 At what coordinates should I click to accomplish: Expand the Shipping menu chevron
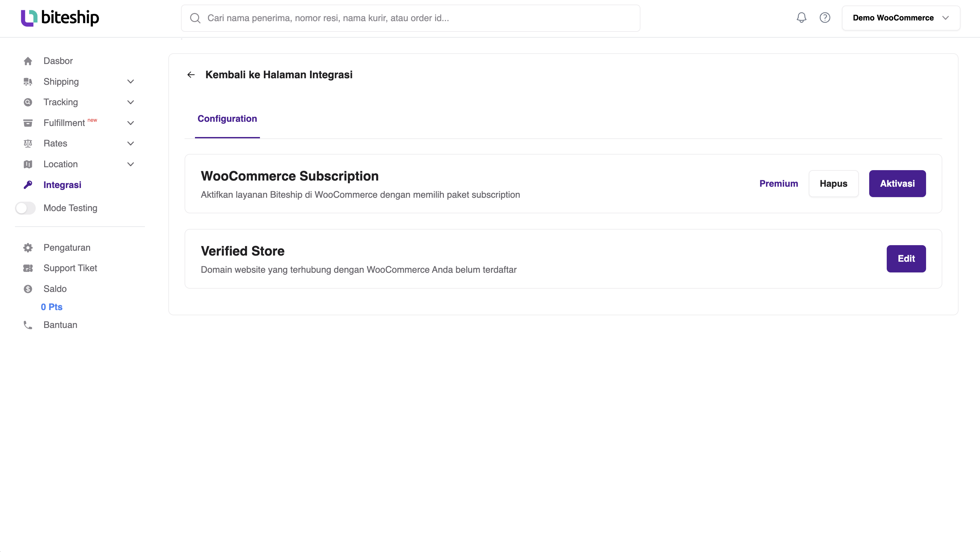(131, 82)
